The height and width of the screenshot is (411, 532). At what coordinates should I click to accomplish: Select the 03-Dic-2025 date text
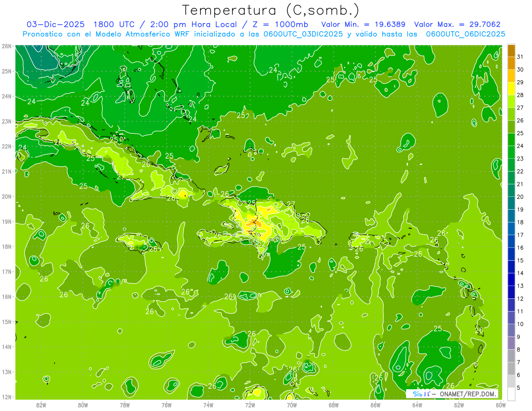click(x=55, y=24)
